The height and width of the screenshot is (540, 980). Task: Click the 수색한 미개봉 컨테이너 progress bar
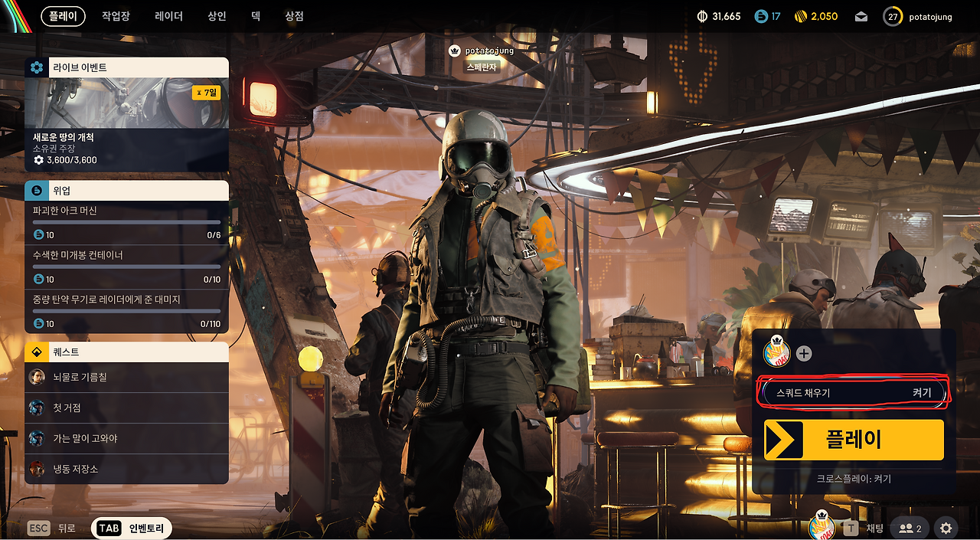coord(127,267)
